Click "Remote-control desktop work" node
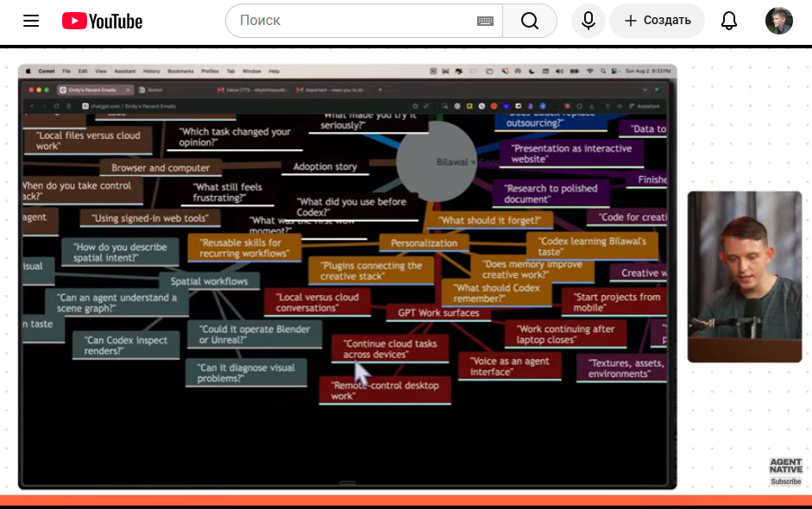812x509 pixels. [385, 391]
